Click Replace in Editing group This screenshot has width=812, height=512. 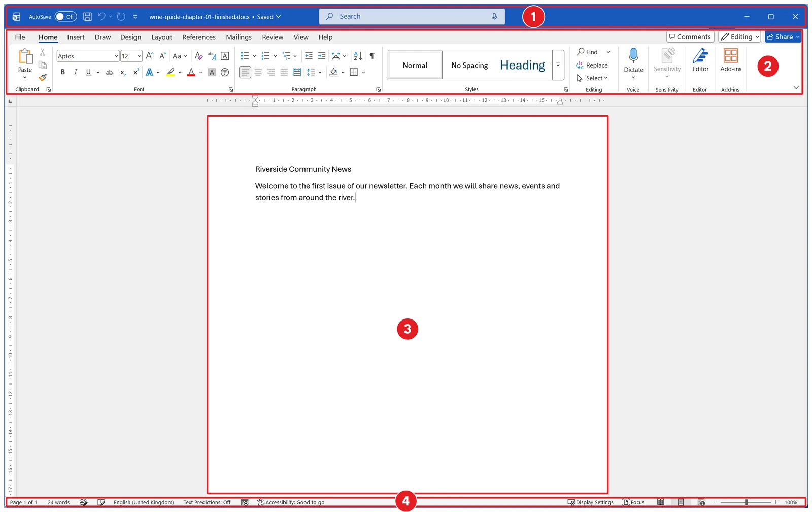(x=592, y=65)
